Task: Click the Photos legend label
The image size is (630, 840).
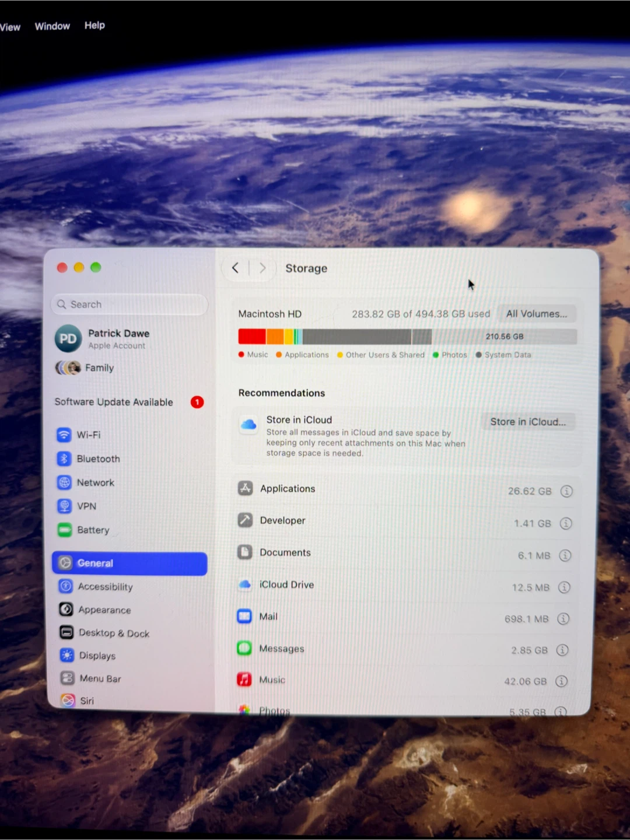Action: [454, 355]
